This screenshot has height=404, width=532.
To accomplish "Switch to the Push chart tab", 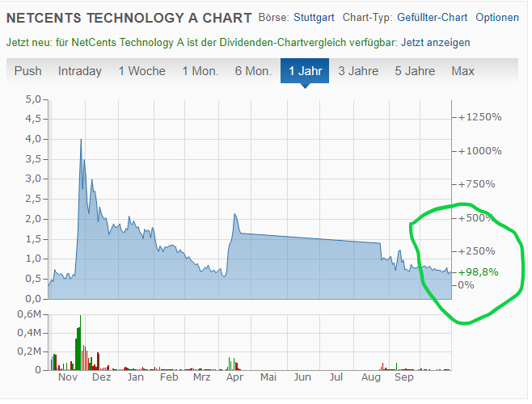I will click(27, 71).
